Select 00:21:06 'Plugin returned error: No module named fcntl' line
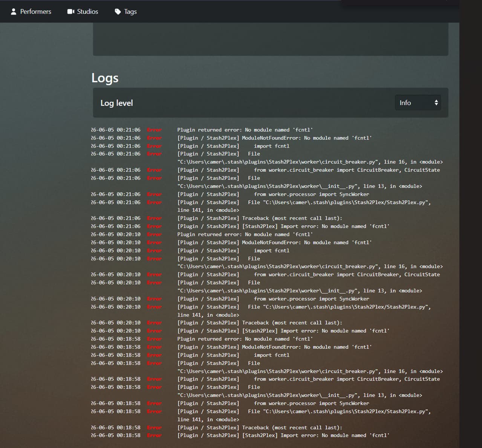Viewport: 482px width, 448px height. pyautogui.click(x=245, y=130)
